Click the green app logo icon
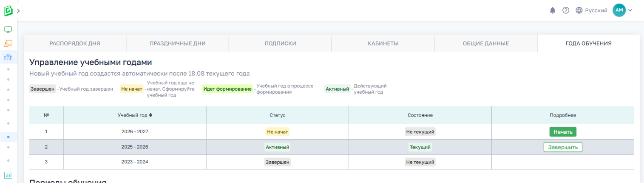This screenshot has height=183, width=644. tap(9, 11)
